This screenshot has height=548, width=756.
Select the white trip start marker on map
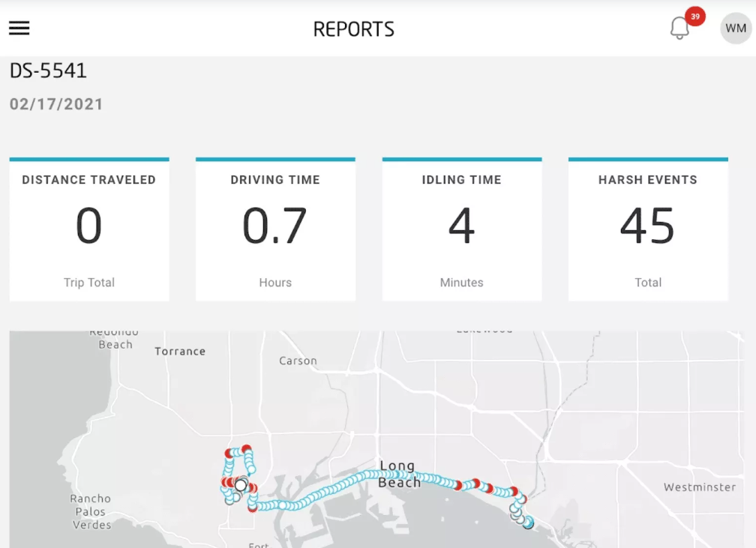pos(241,484)
